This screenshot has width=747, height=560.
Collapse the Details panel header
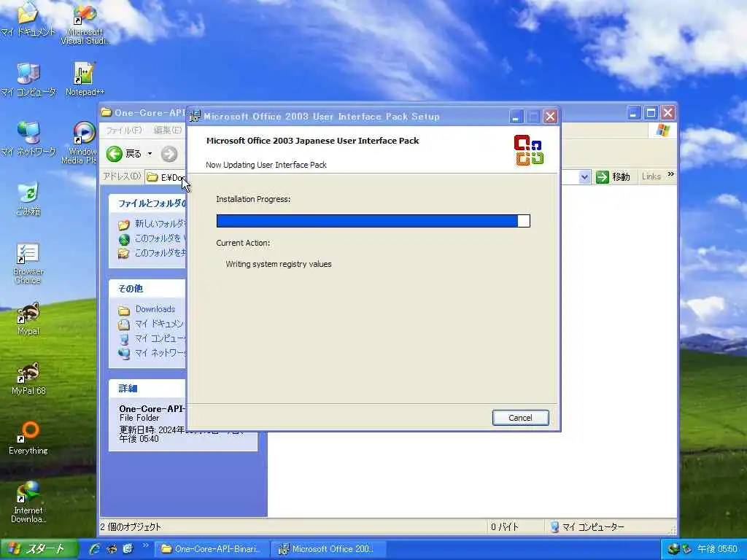(147, 388)
